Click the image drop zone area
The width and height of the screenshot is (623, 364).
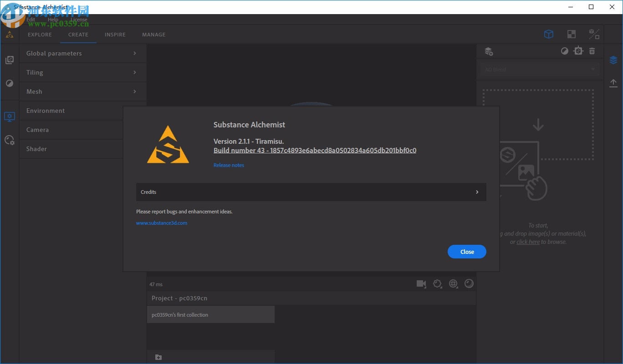tap(538, 125)
